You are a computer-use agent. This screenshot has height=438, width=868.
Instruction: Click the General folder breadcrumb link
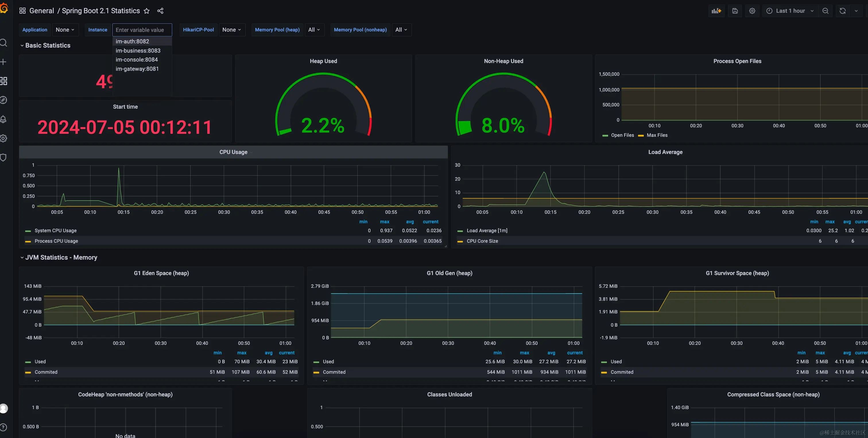pyautogui.click(x=41, y=11)
